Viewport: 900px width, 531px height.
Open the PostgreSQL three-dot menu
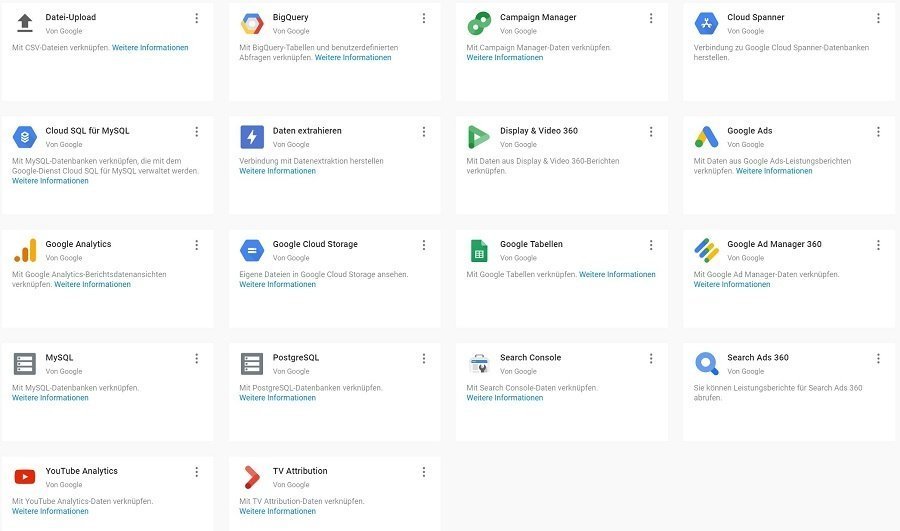click(424, 359)
